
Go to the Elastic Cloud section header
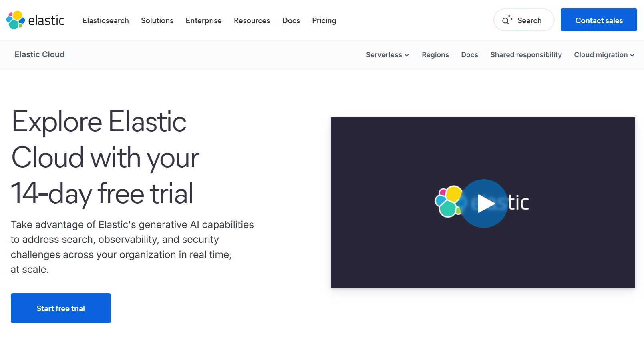point(39,54)
